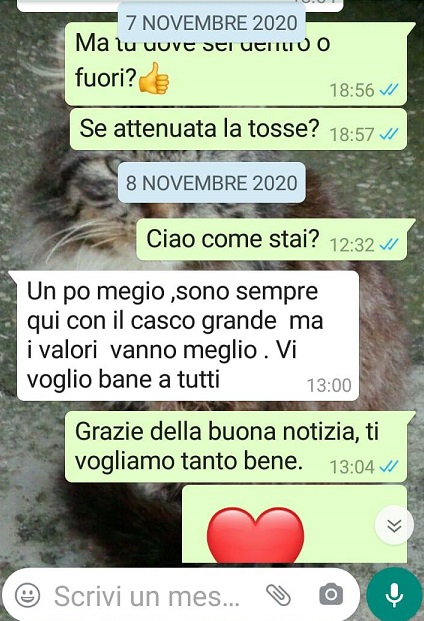Screen dimensions: 424x621
Task: Tap the blue read ticks next to 13:04
Action: [388, 467]
